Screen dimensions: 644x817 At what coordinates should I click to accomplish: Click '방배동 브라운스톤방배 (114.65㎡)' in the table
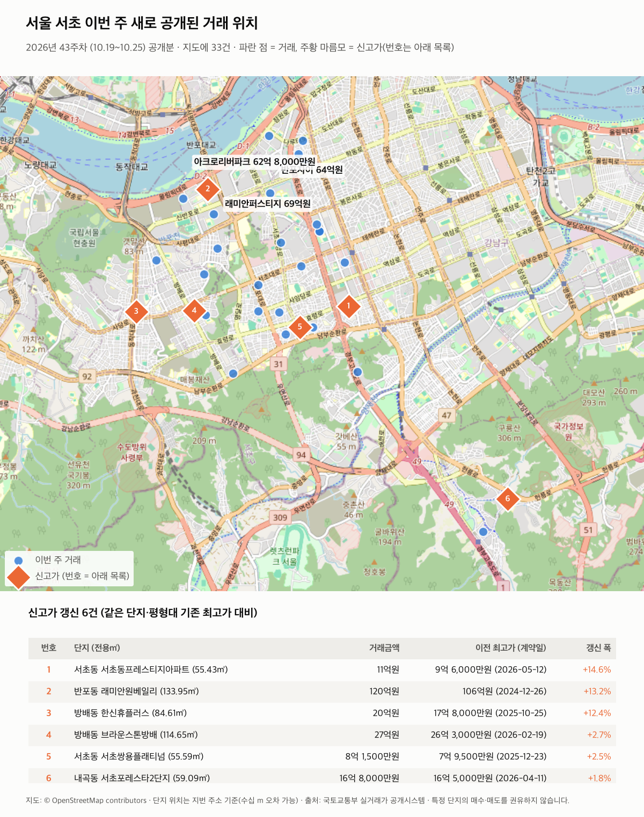(136, 735)
